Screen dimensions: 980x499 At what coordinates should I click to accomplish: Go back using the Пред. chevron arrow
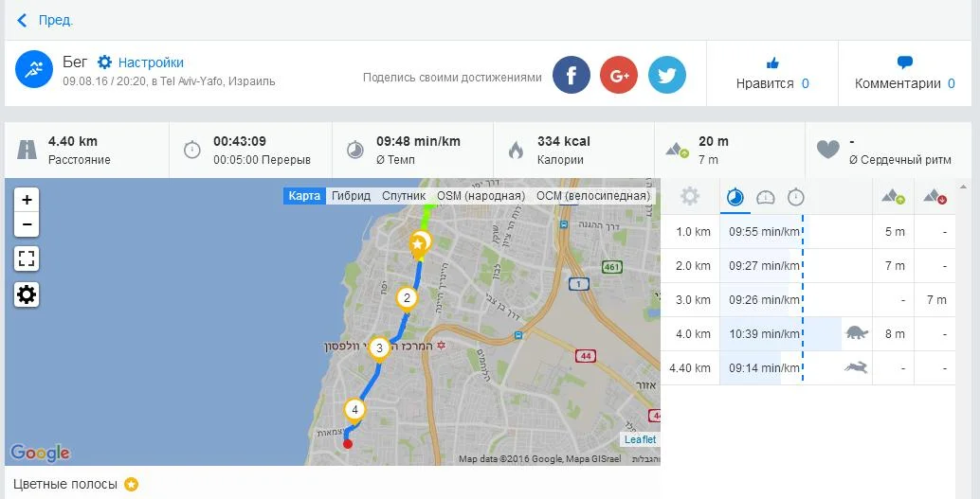[x=22, y=21]
